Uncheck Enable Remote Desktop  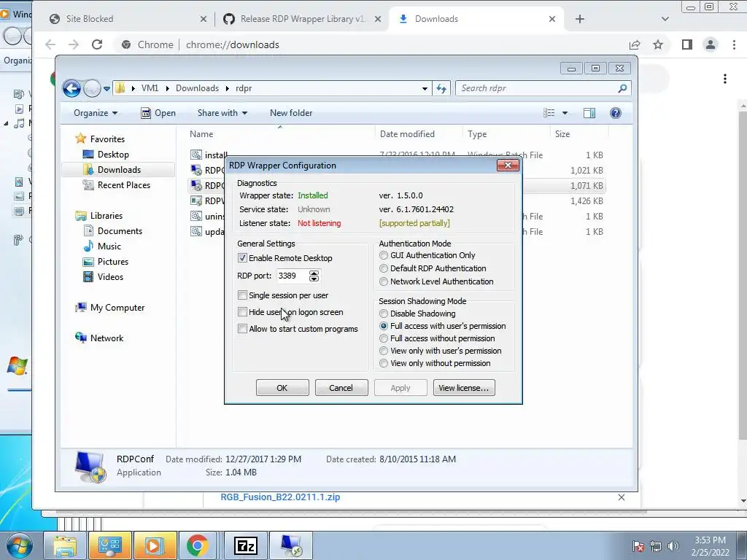click(x=242, y=257)
